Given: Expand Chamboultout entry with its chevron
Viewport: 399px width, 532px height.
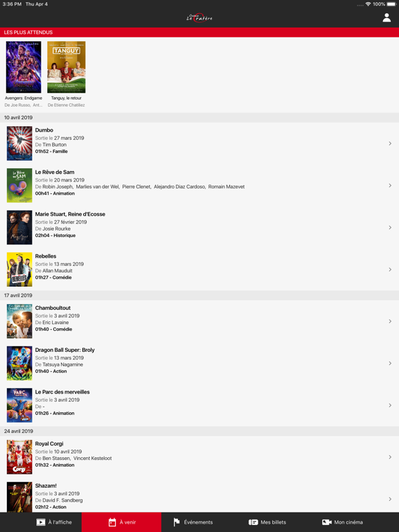Looking at the screenshot, I should tap(390, 321).
